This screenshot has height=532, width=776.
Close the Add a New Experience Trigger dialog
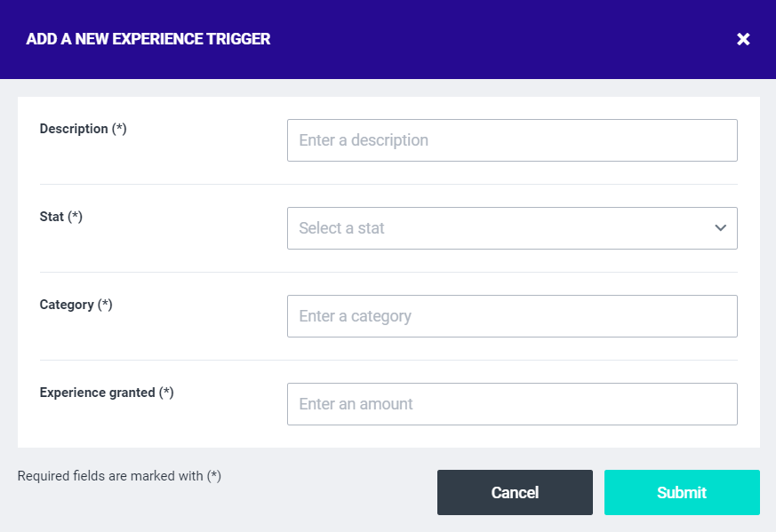(744, 39)
